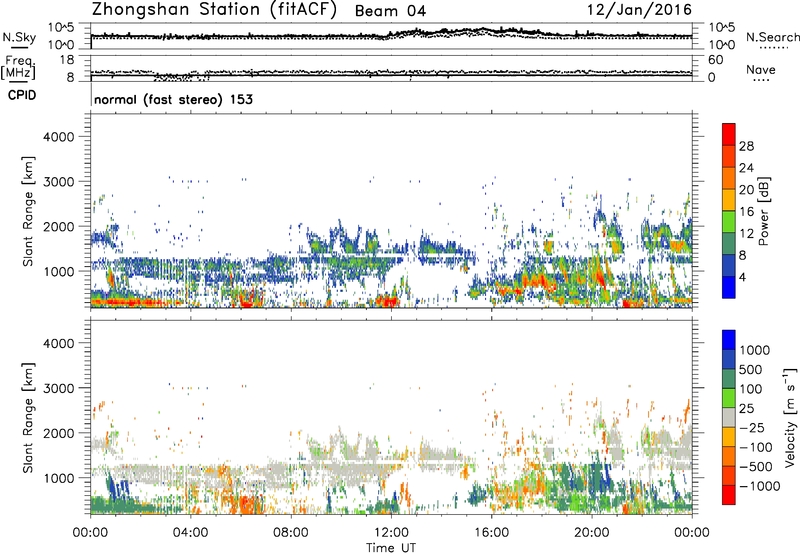Image resolution: width=800 pixels, height=554 pixels.
Task: Click the '20' value on the power colorbar
Action: pos(746,190)
